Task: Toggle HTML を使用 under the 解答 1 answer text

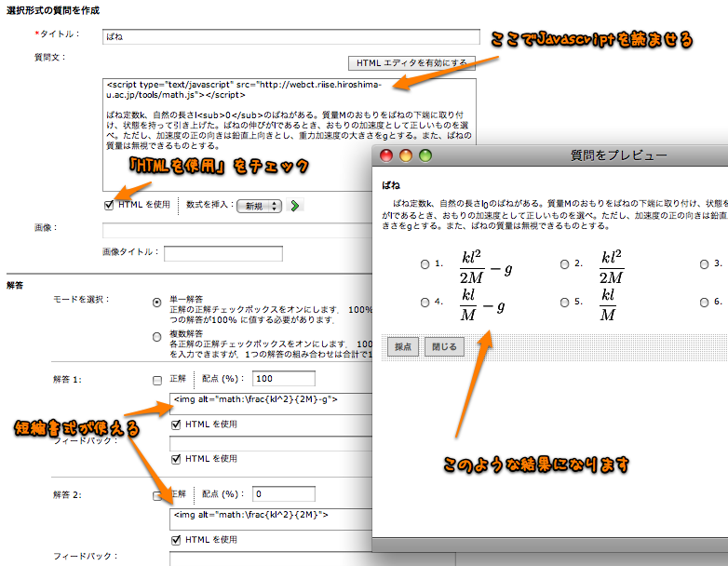Action: pos(176,424)
